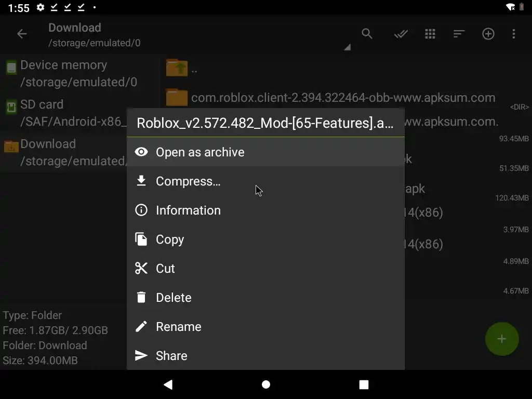Screen dimensions: 532x399
Task: Switch to grid view icon
Action: point(430,34)
